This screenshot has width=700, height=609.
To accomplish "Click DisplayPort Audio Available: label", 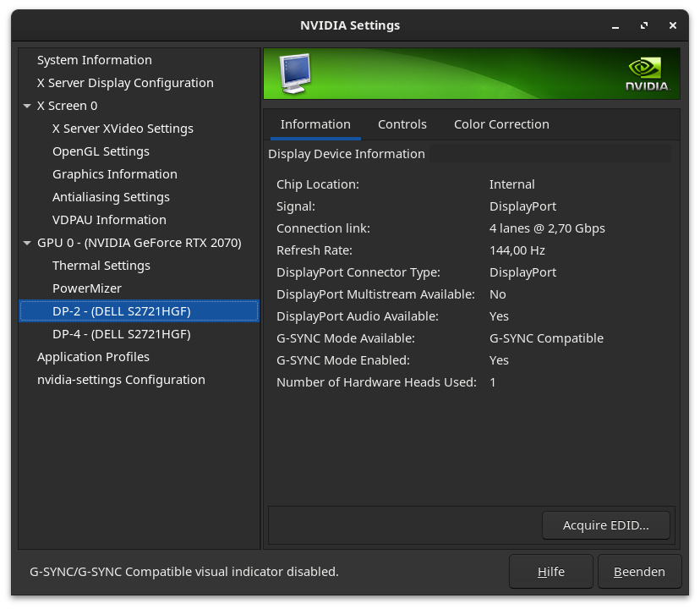I will pos(358,316).
